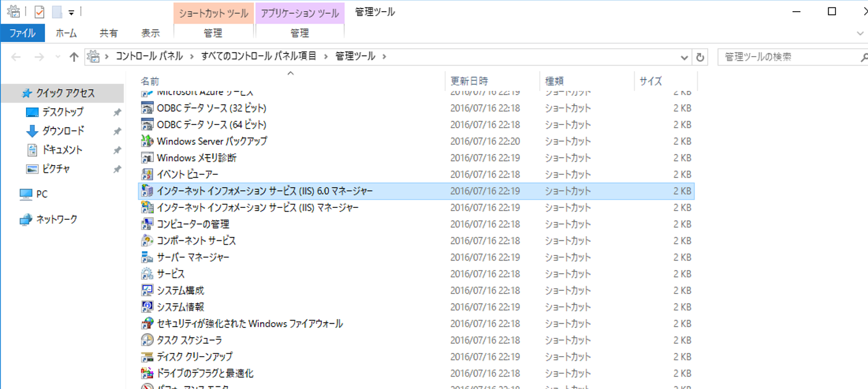This screenshot has height=389, width=868.
Task: Go up one folder level arrow
Action: pyautogui.click(x=74, y=57)
